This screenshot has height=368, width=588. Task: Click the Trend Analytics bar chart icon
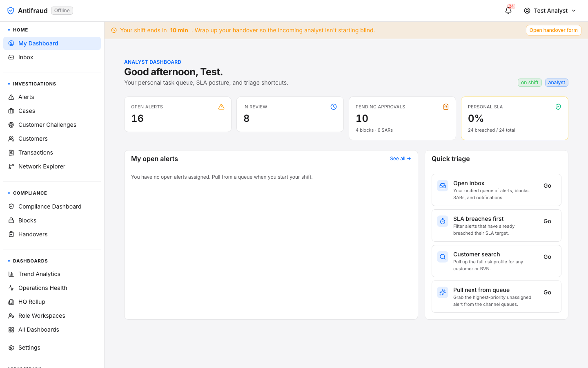11,274
